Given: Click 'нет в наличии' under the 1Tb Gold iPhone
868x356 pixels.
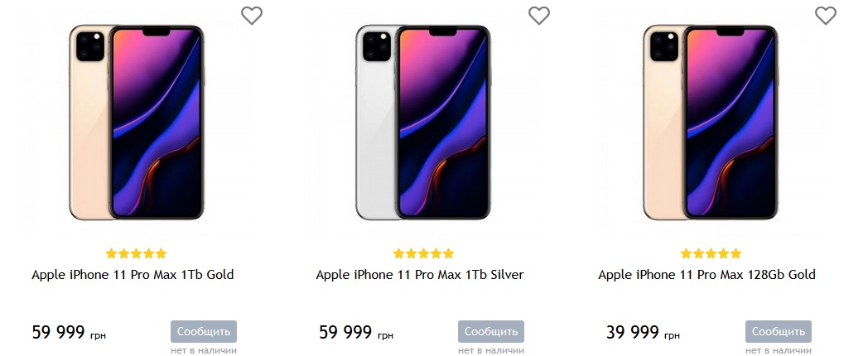Looking at the screenshot, I should [x=204, y=350].
